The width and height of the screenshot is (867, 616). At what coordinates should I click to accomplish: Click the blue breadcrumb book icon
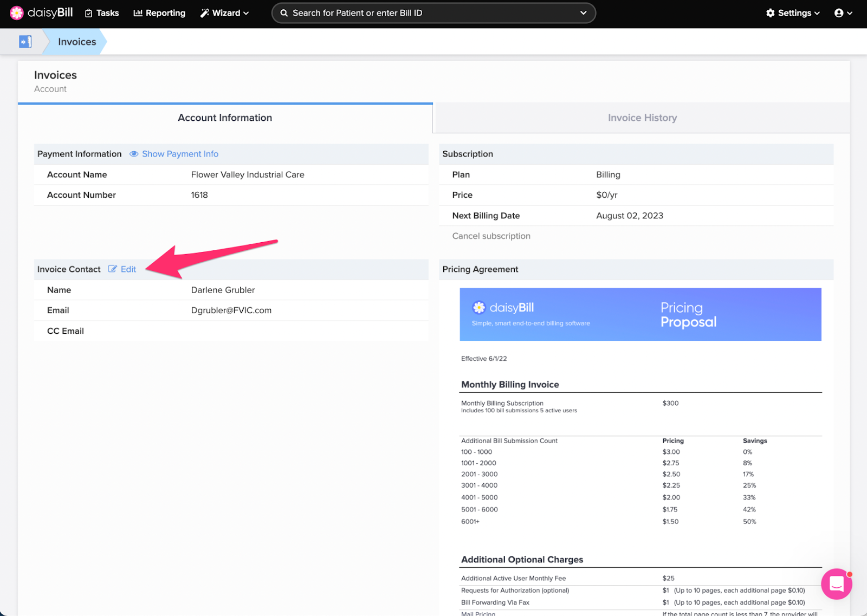click(x=25, y=41)
